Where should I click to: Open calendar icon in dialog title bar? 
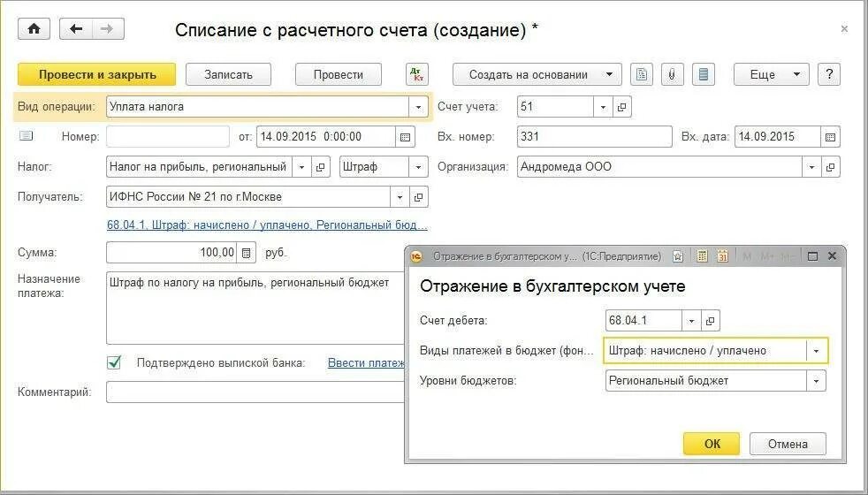point(722,255)
